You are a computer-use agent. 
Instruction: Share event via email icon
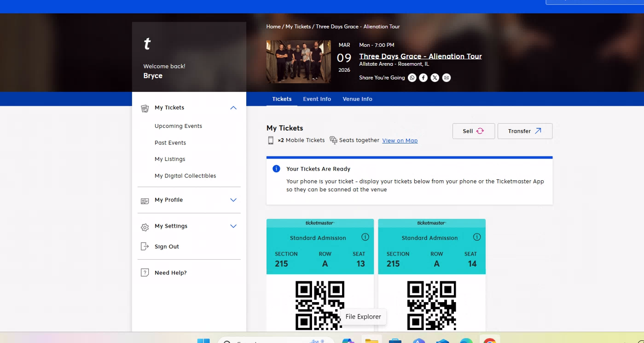click(447, 78)
